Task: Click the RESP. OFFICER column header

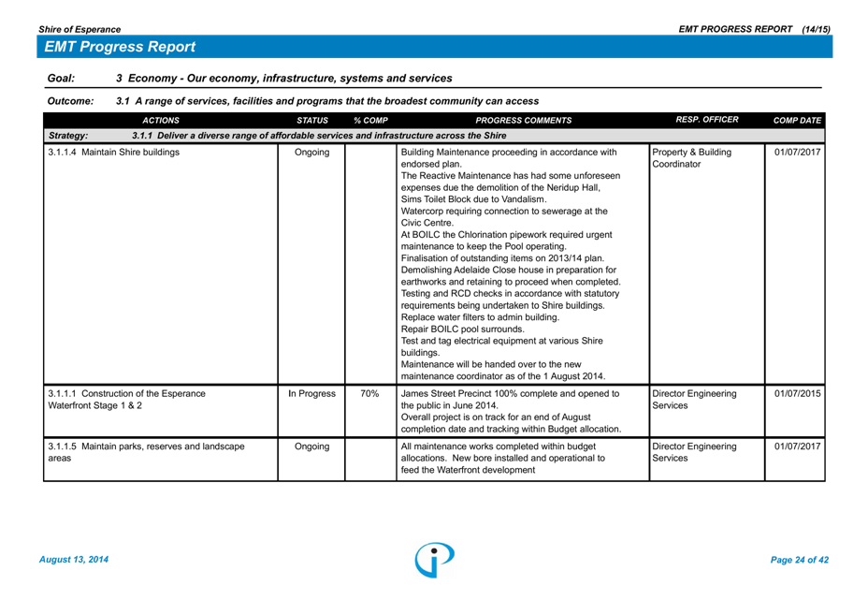Action: pyautogui.click(x=707, y=120)
